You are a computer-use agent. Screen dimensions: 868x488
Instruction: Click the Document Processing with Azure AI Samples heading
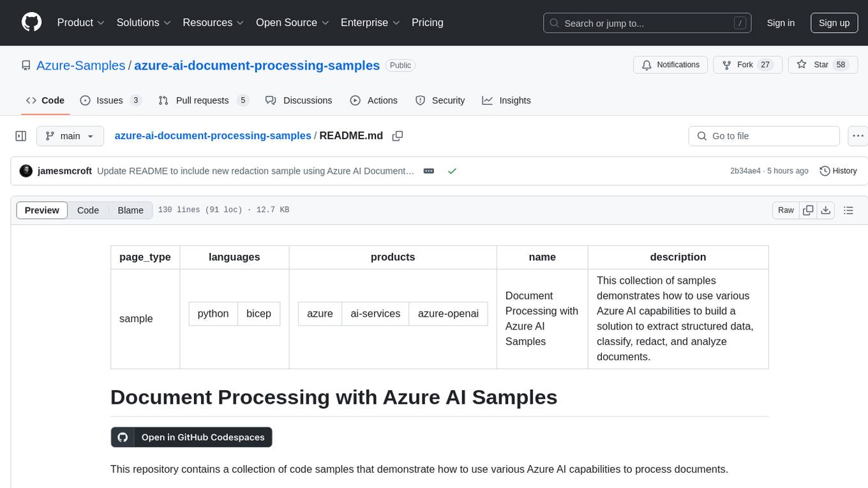[x=334, y=397]
